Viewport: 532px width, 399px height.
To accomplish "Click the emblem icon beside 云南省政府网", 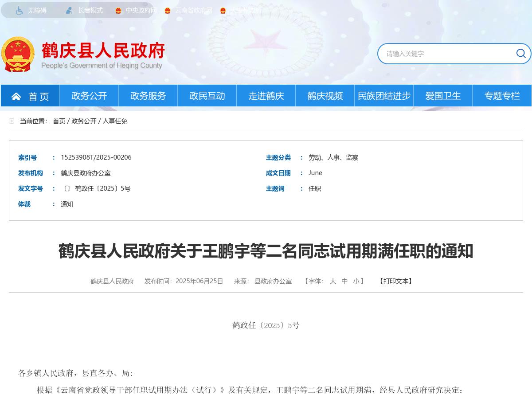I will (x=167, y=10).
